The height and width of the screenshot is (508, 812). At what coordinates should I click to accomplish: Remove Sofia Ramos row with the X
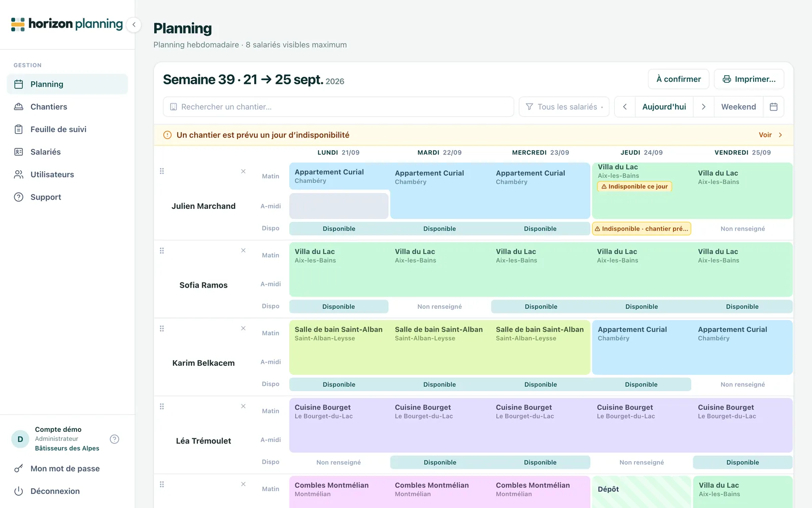pos(243,250)
